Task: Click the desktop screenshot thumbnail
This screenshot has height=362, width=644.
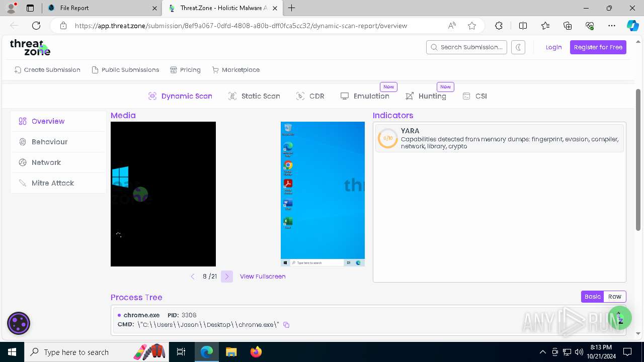Action: [323, 194]
